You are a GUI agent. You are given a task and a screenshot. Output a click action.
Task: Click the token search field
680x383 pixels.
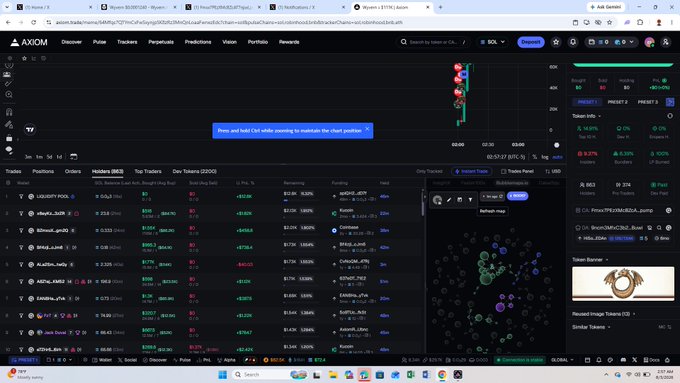point(434,42)
